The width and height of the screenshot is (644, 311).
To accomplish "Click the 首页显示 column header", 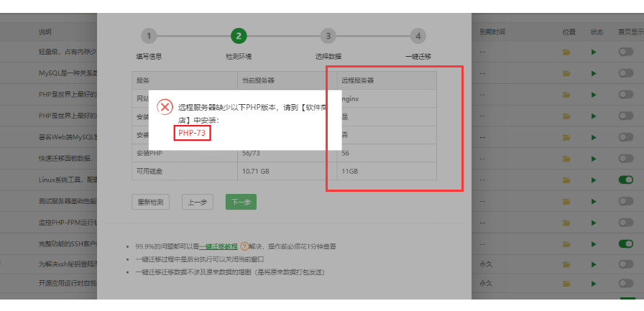I will [x=631, y=32].
